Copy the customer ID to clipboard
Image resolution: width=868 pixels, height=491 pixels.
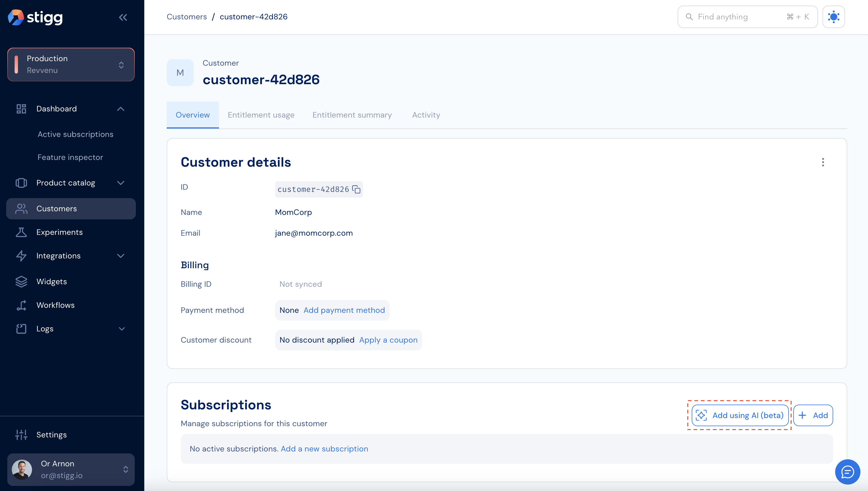tap(356, 189)
